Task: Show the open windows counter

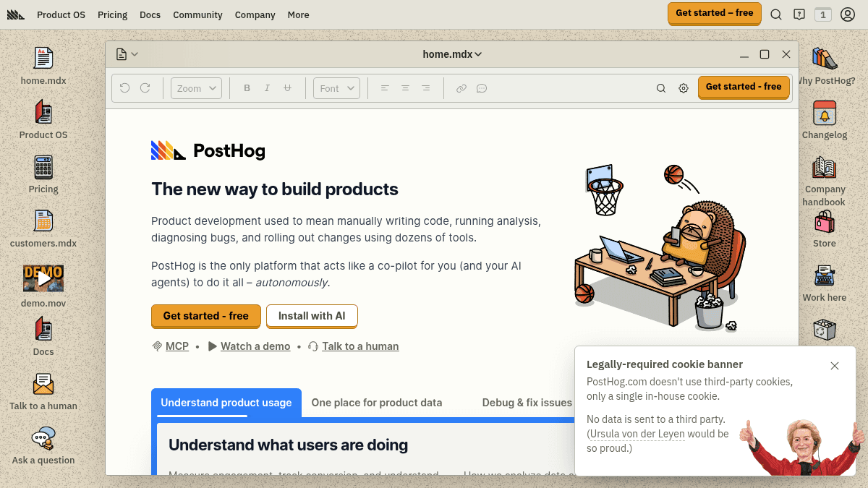Action: coord(822,14)
